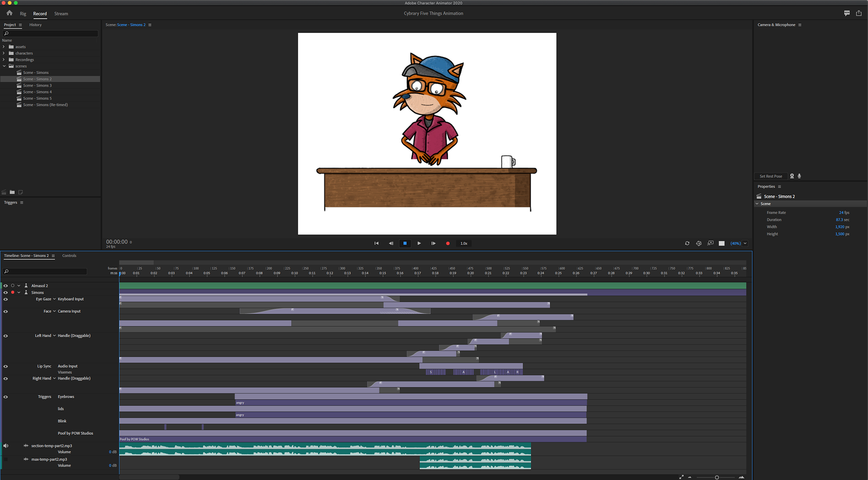Viewport: 868px width, 480px height.
Task: Hide the Almasol 2 track
Action: point(6,286)
